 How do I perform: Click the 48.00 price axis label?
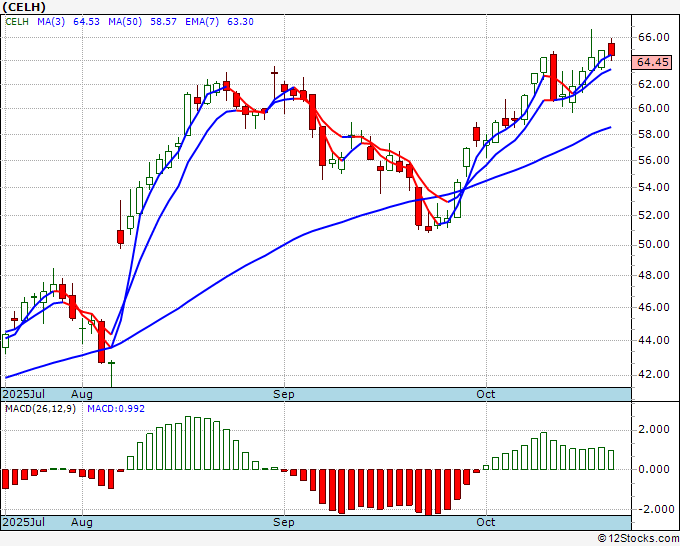[654, 275]
